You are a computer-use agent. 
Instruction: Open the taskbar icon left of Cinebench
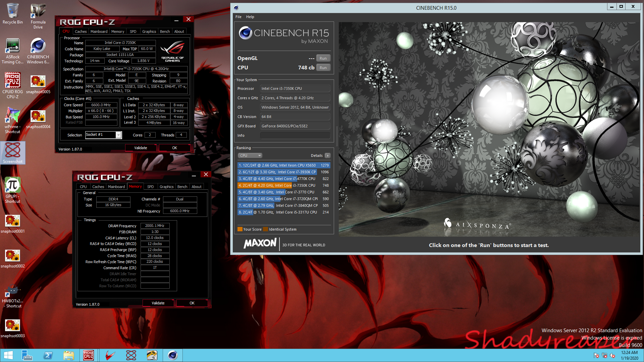pyautogui.click(x=152, y=355)
